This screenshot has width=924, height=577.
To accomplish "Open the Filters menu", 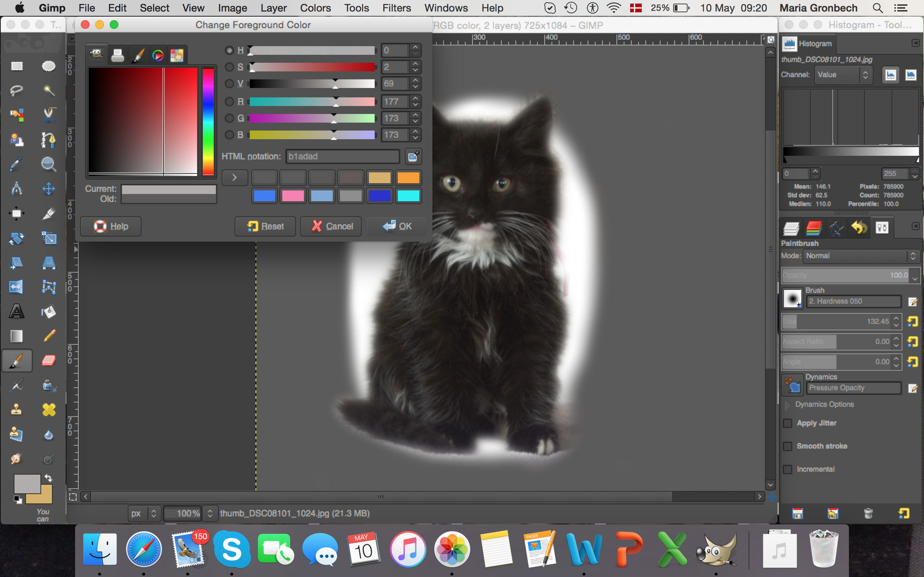I will [396, 8].
